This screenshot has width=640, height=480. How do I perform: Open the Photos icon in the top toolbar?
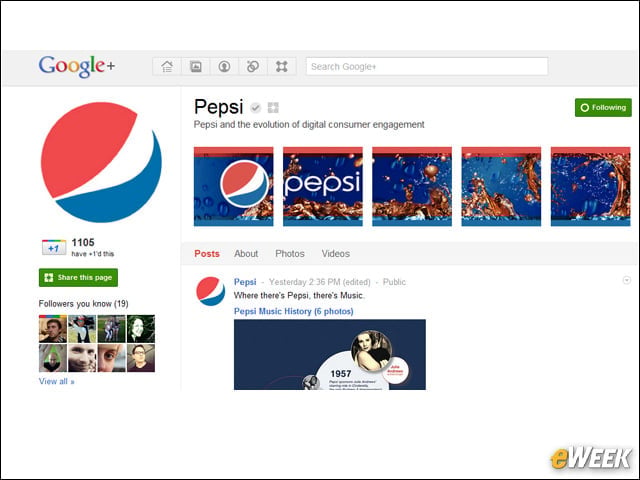[196, 66]
